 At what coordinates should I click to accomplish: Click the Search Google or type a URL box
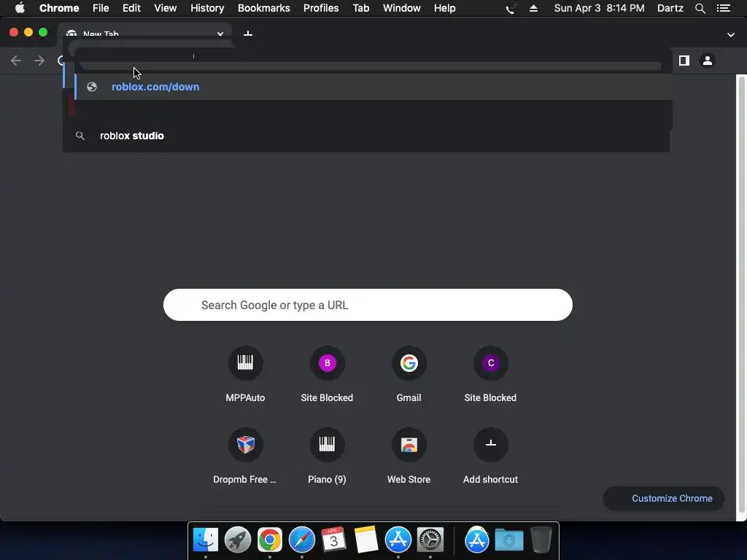click(x=368, y=305)
